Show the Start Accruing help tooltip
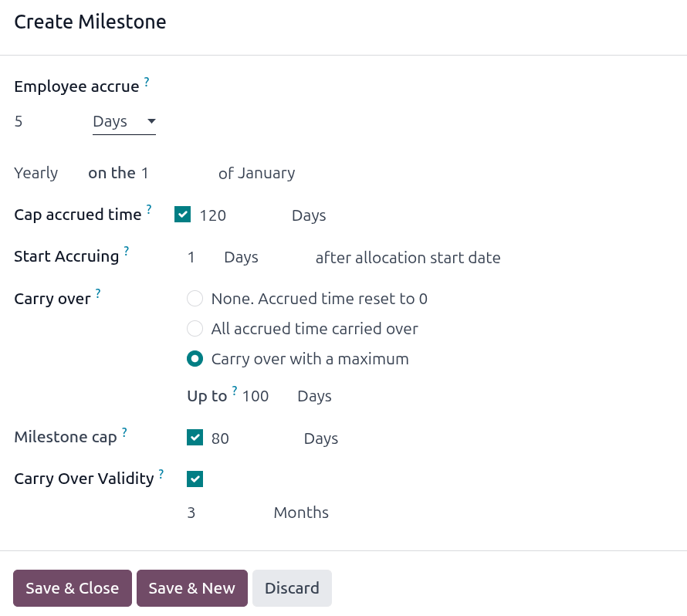 click(126, 249)
